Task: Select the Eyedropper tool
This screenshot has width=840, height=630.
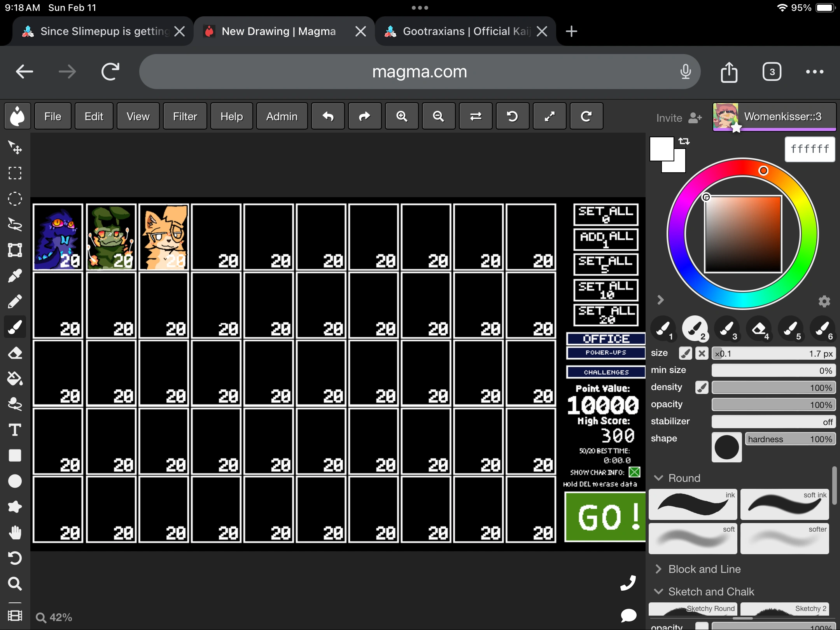Action: click(15, 276)
